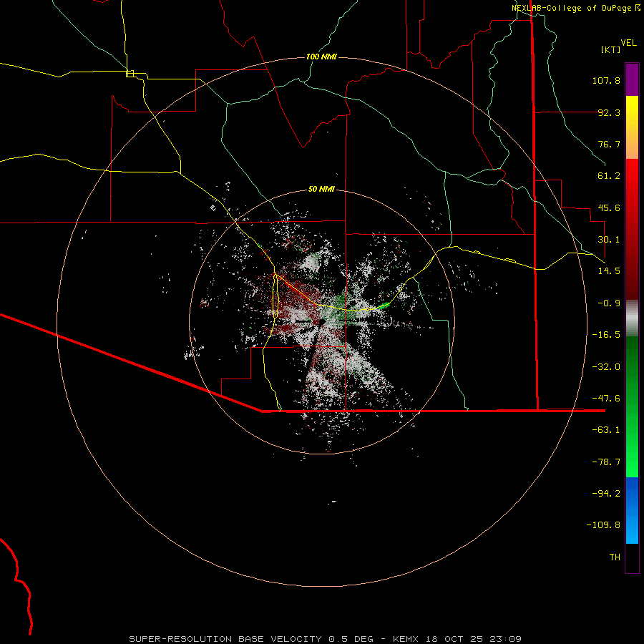The height and width of the screenshot is (644, 644).
Task: Click the -47.6 velocity scale value
Action: [606, 399]
